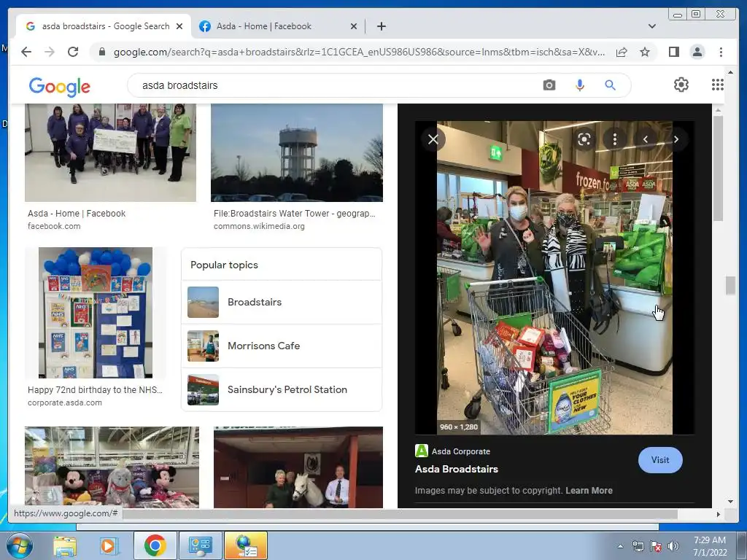747x560 pixels.
Task: Open the Windows Start menu
Action: (x=19, y=545)
